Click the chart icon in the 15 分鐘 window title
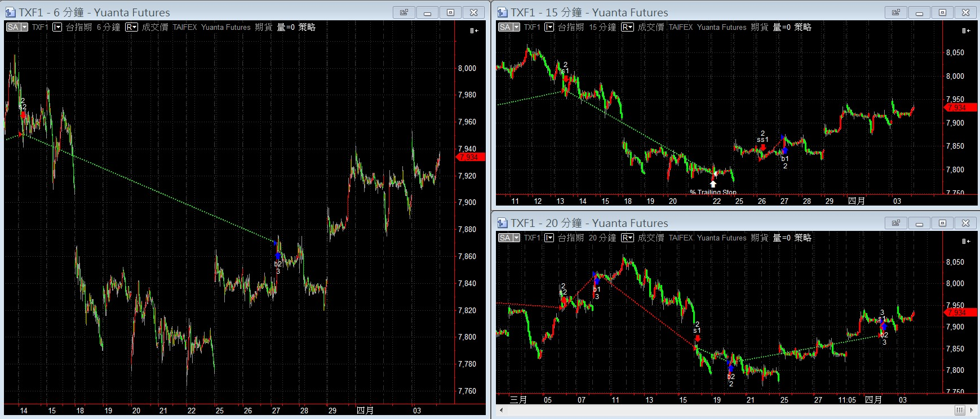This screenshot has width=980, height=419. pos(502,12)
